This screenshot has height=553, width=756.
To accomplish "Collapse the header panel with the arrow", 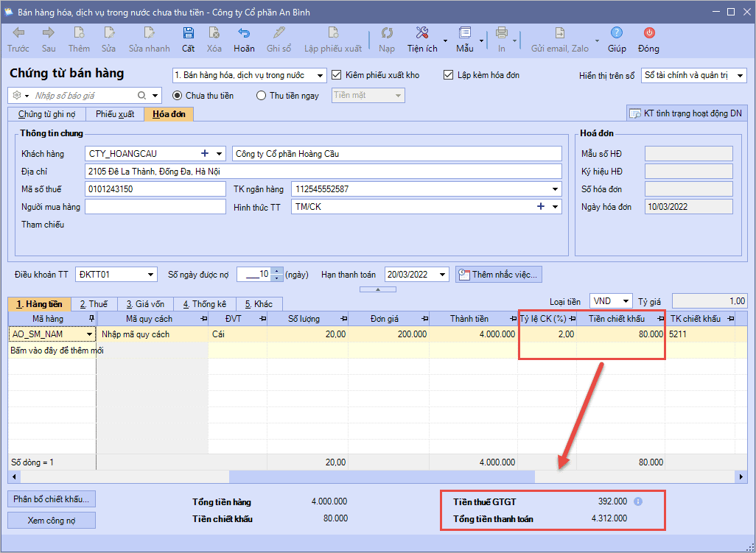I will [378, 289].
